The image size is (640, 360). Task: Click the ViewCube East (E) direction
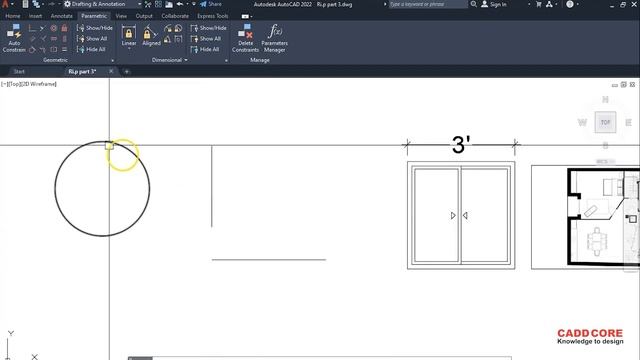point(629,122)
